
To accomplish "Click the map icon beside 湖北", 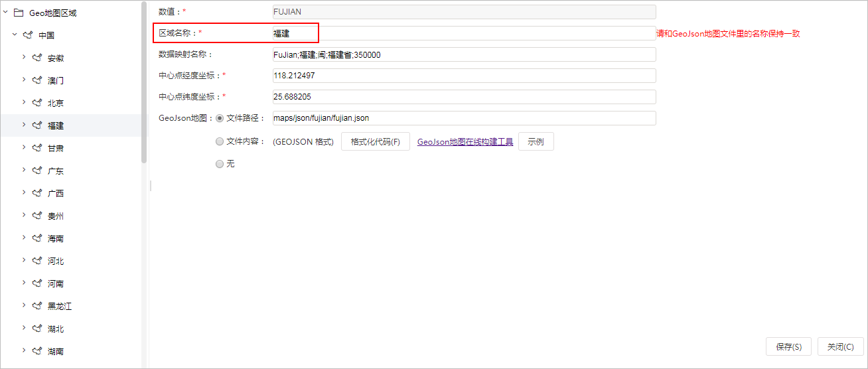I will pos(37,329).
